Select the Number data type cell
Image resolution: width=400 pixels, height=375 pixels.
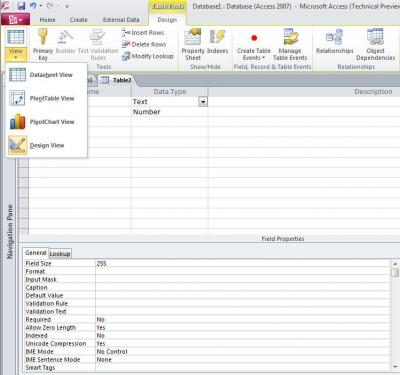click(170, 112)
